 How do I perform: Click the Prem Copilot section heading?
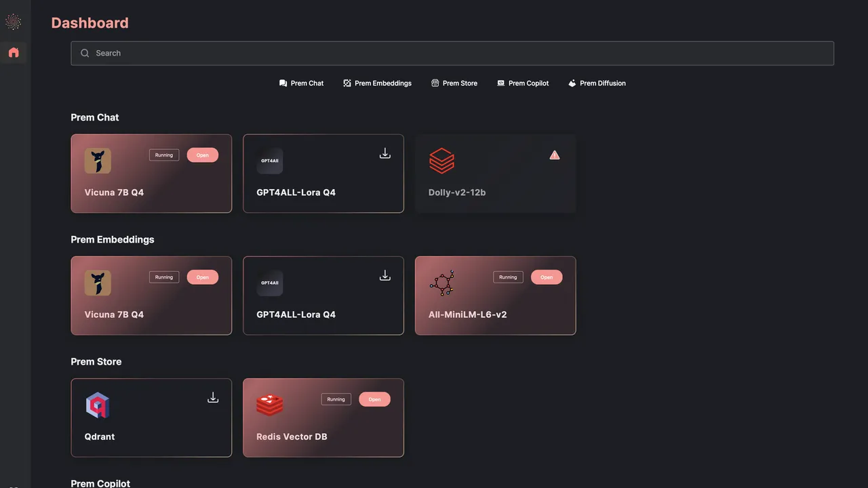pos(100,483)
